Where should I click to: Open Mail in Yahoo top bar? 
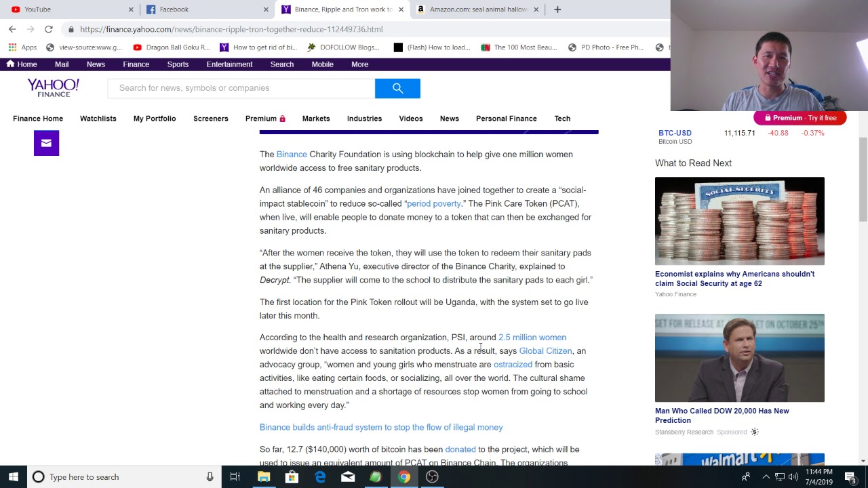[x=62, y=64]
